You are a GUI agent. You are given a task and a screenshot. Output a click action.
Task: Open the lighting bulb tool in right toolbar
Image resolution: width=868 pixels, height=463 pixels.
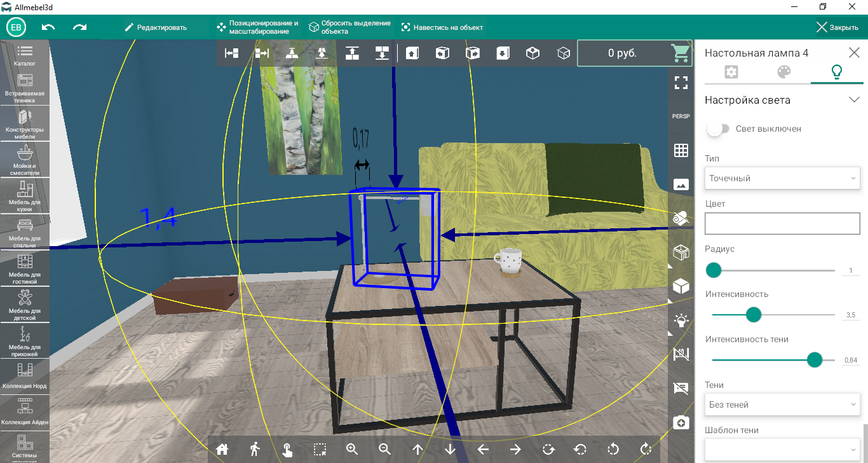click(x=681, y=321)
